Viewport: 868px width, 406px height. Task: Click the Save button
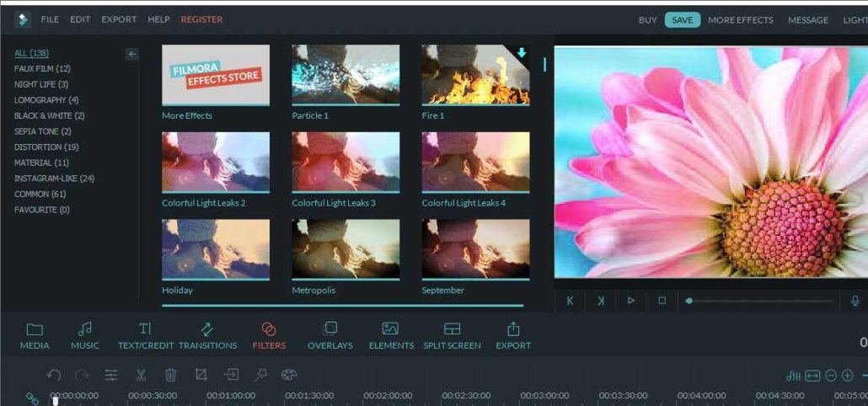tap(682, 20)
